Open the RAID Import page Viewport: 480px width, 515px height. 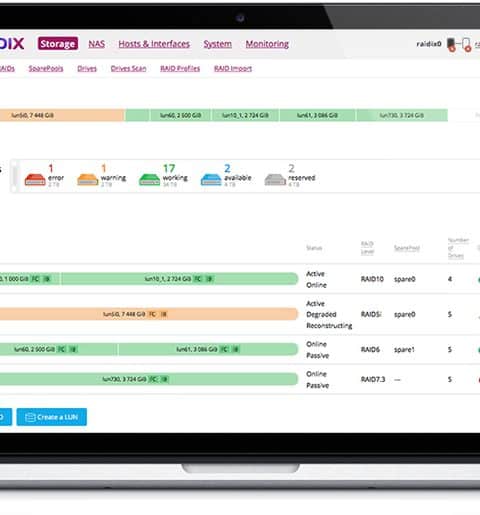233,68
